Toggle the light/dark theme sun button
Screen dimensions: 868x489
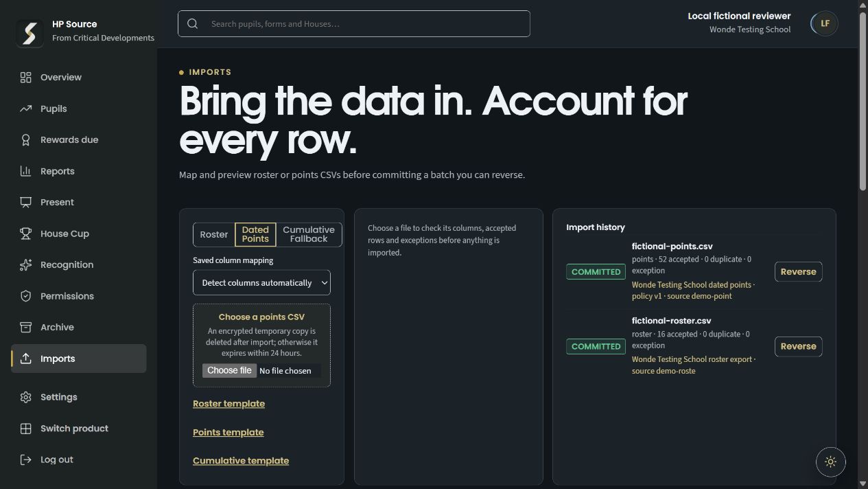830,462
